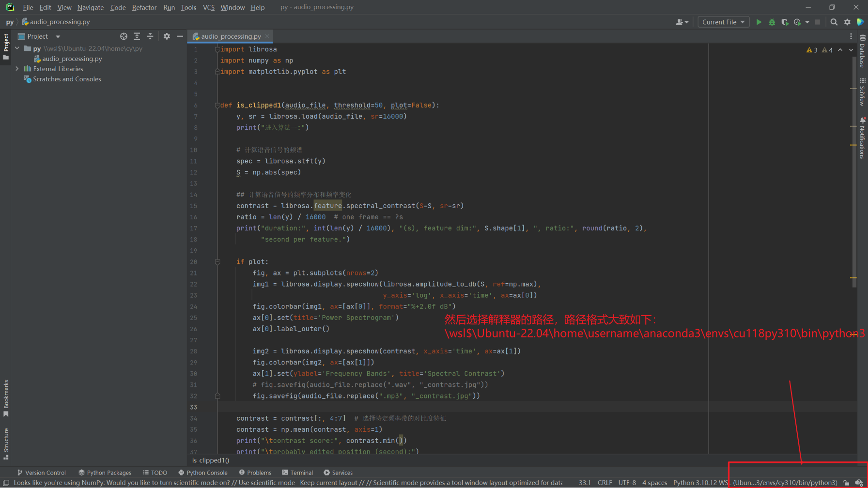Image resolution: width=868 pixels, height=488 pixels.
Task: Collapse all in Project panel
Action: click(x=150, y=36)
